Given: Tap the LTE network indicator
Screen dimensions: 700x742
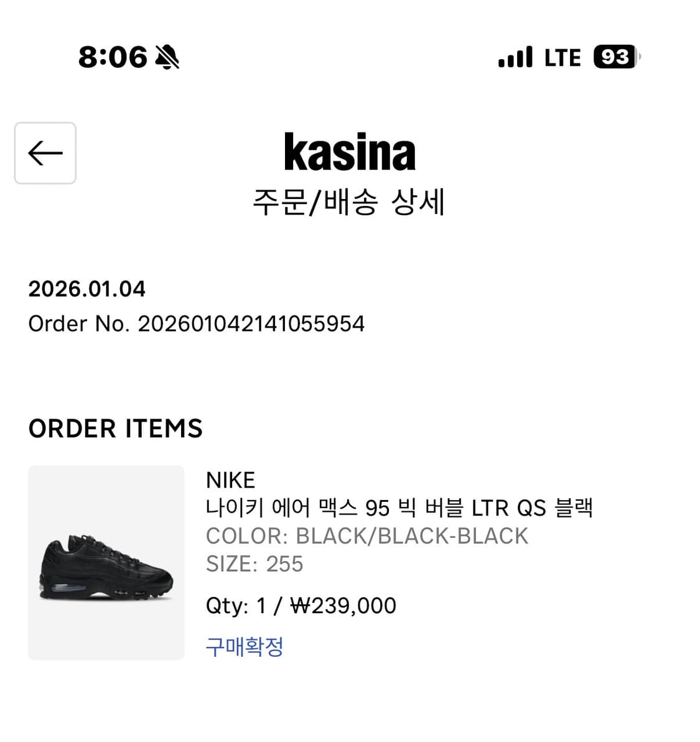Looking at the screenshot, I should 562,58.
